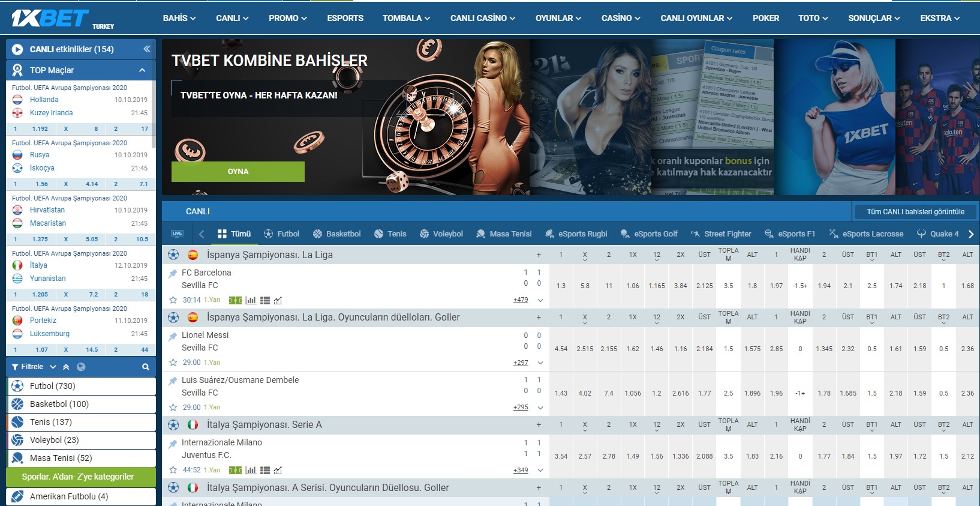Open football pitch view for FC Barcelona match

[235, 300]
